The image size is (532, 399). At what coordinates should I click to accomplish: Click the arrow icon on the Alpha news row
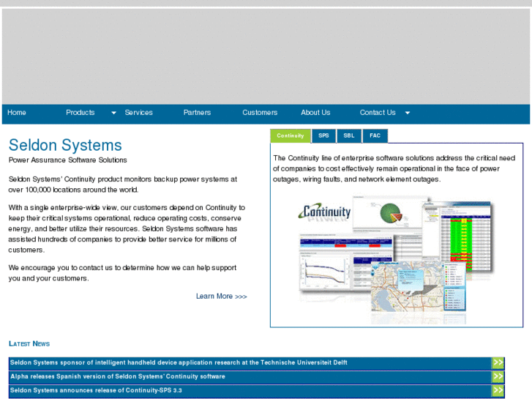(498, 376)
